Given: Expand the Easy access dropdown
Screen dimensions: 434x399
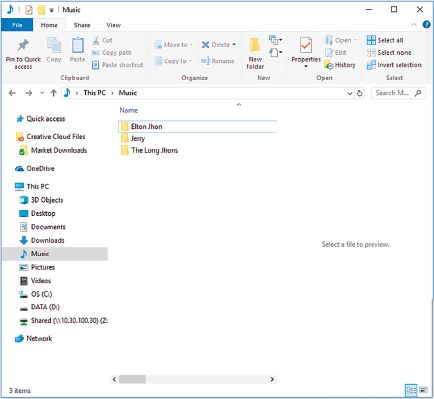Looking at the screenshot, I should point(276,53).
